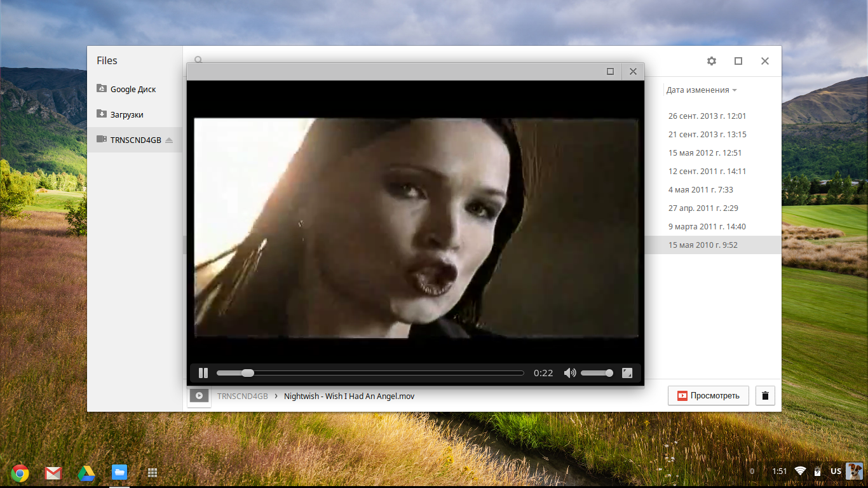Click TRNSCND4GB in breadcrumb path

[242, 396]
